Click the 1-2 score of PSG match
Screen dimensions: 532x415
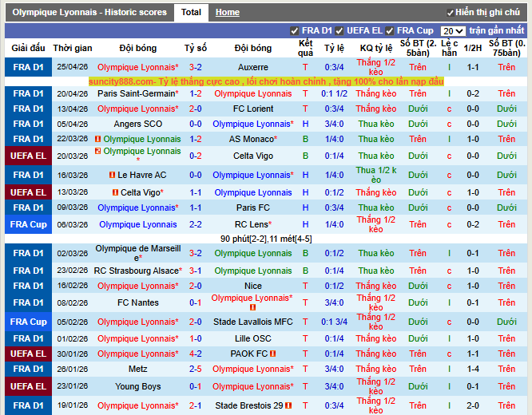coord(196,93)
